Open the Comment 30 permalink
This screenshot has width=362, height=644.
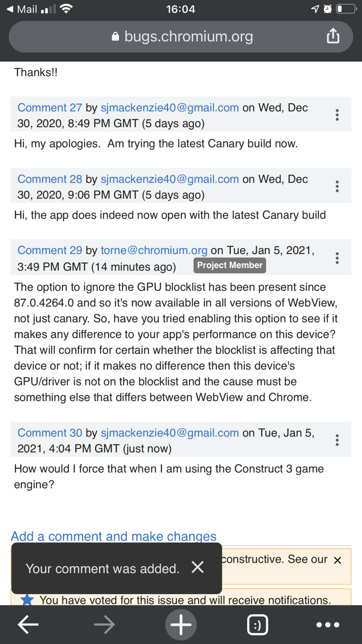(50, 433)
